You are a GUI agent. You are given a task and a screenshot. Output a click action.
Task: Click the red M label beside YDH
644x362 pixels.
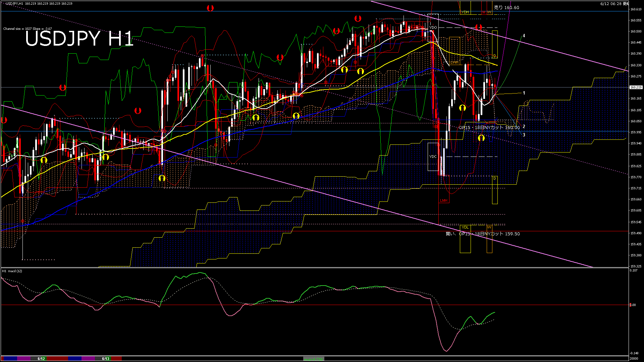click(484, 12)
